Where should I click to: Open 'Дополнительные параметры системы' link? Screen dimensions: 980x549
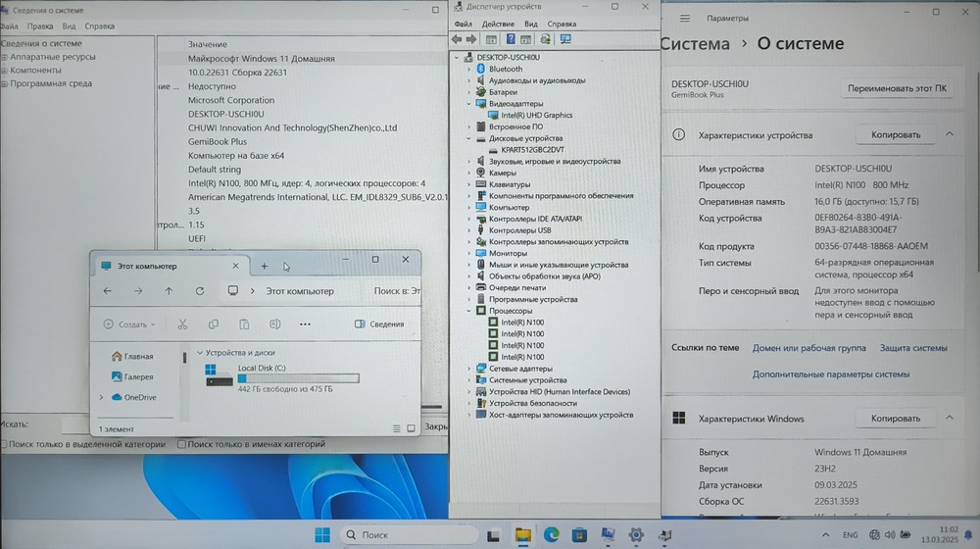coord(831,374)
